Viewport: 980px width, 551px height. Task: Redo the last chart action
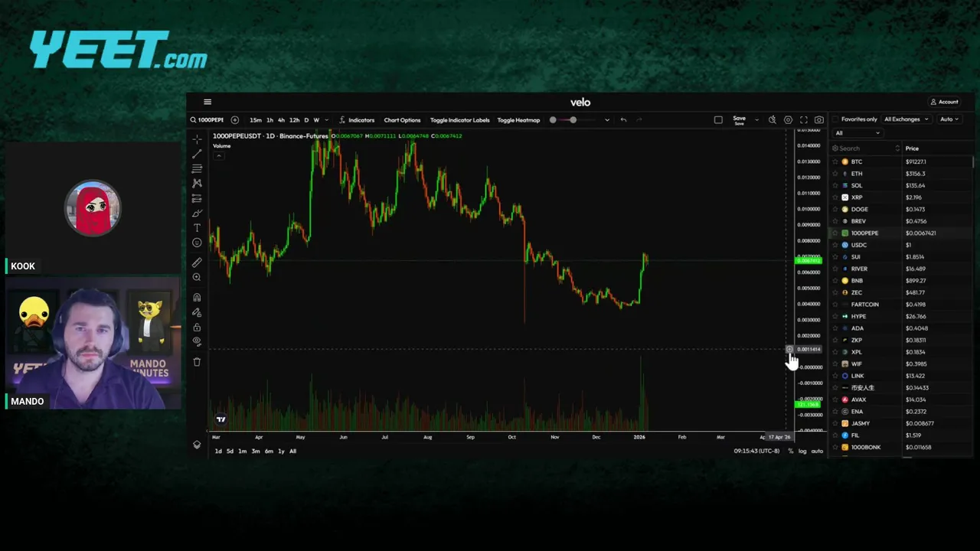[x=639, y=120]
